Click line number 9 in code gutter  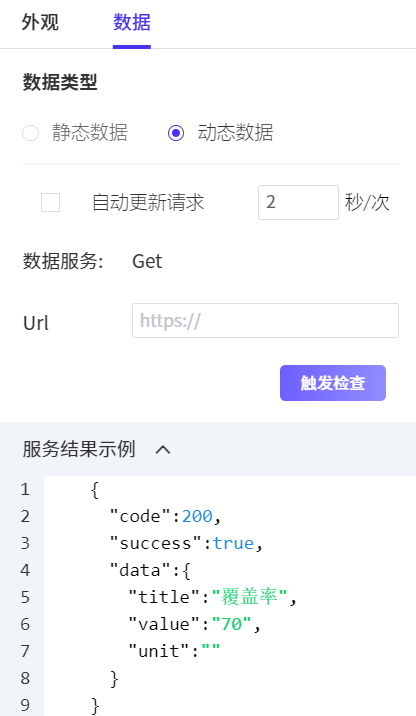(25, 705)
